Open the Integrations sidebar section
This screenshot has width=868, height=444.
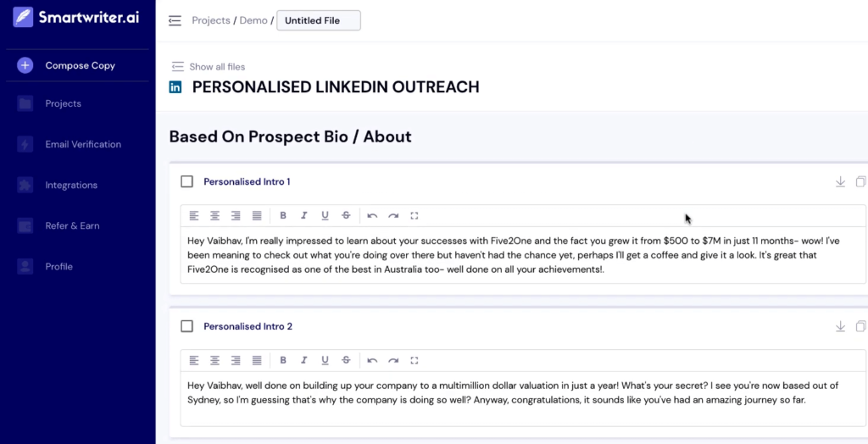click(70, 185)
